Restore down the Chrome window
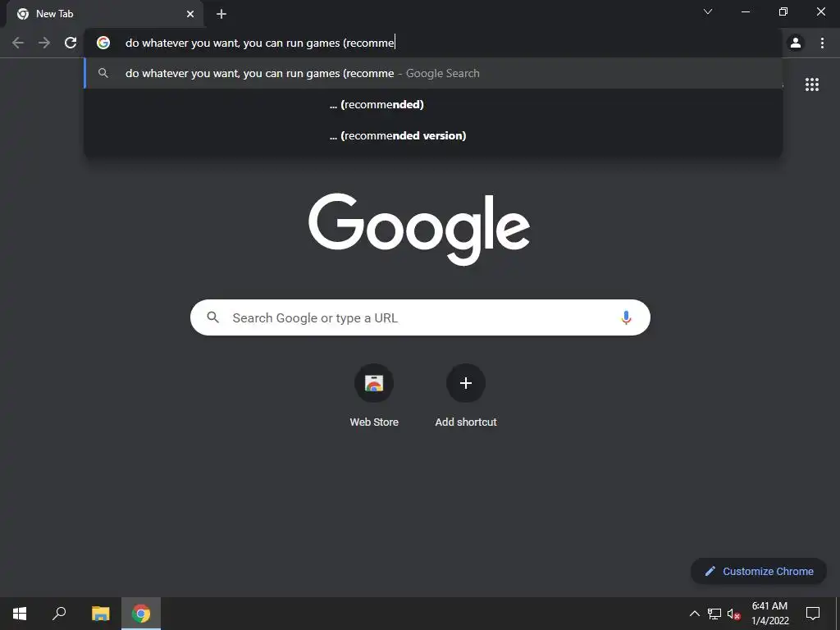840x630 pixels. coord(783,11)
